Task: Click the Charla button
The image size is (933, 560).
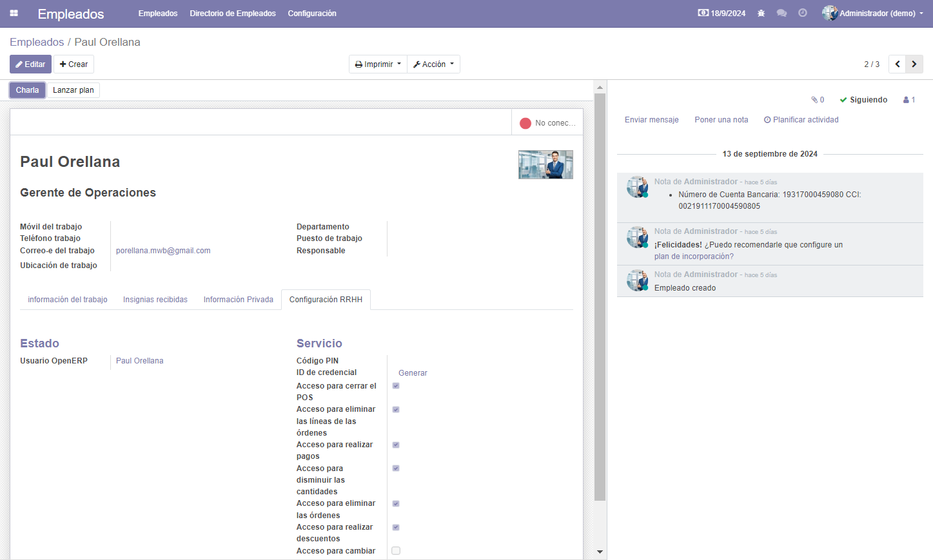Action: [x=27, y=90]
